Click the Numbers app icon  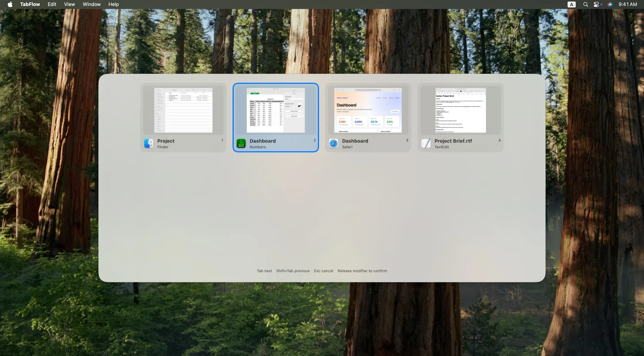coord(241,143)
